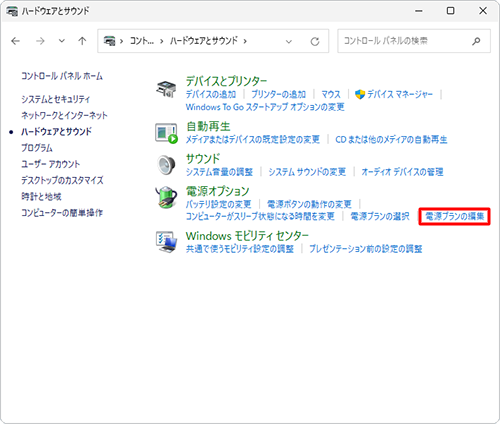Click Windows To Go スタートアップ オプションの変更
The image size is (500, 424).
265,107
